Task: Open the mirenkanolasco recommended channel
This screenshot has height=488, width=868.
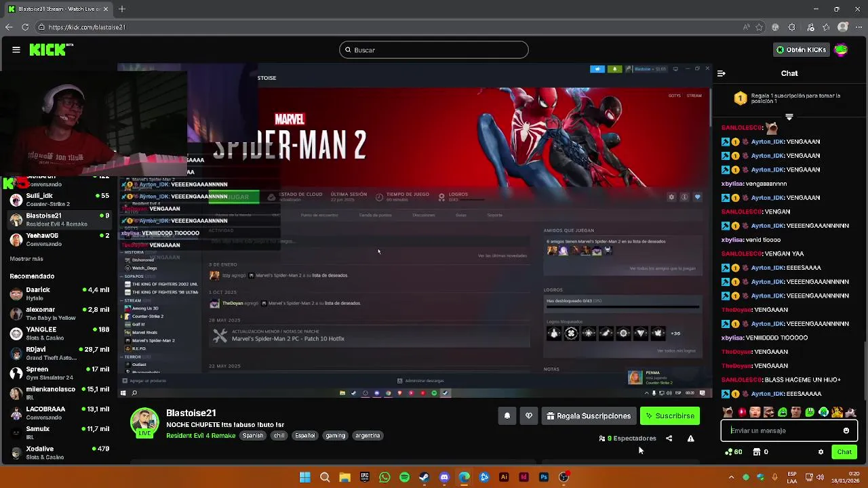Action: pyautogui.click(x=59, y=393)
